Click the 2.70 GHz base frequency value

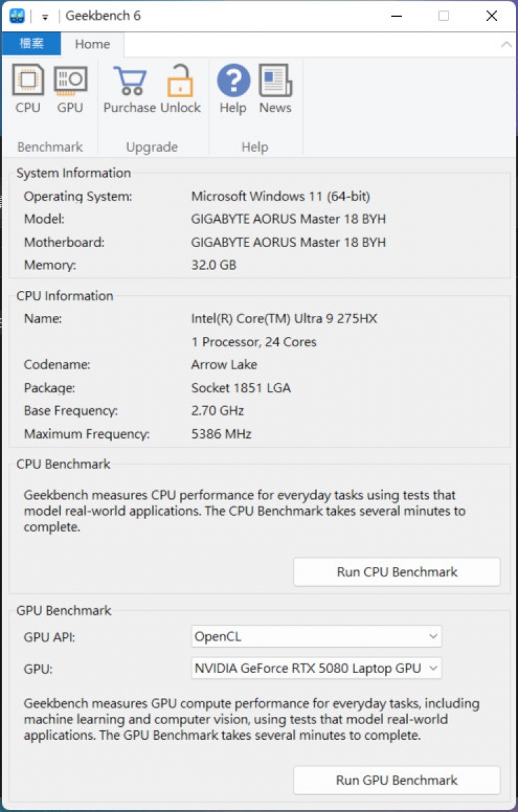click(218, 410)
